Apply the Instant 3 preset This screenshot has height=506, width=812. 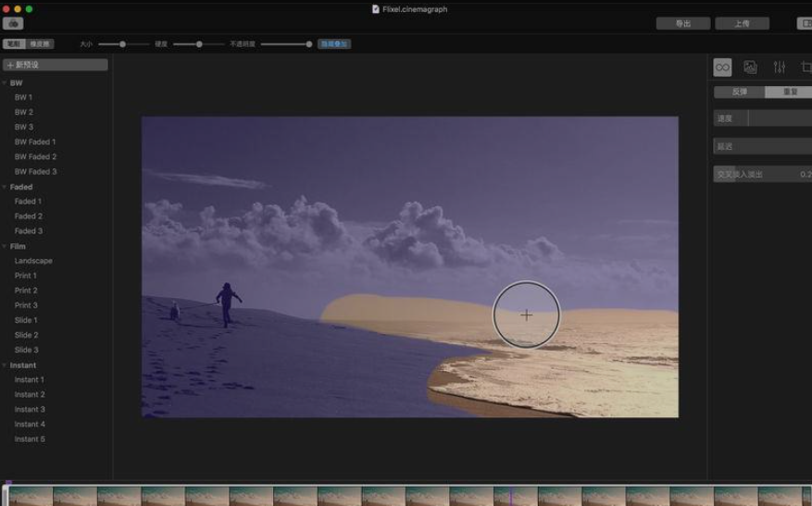(30, 410)
